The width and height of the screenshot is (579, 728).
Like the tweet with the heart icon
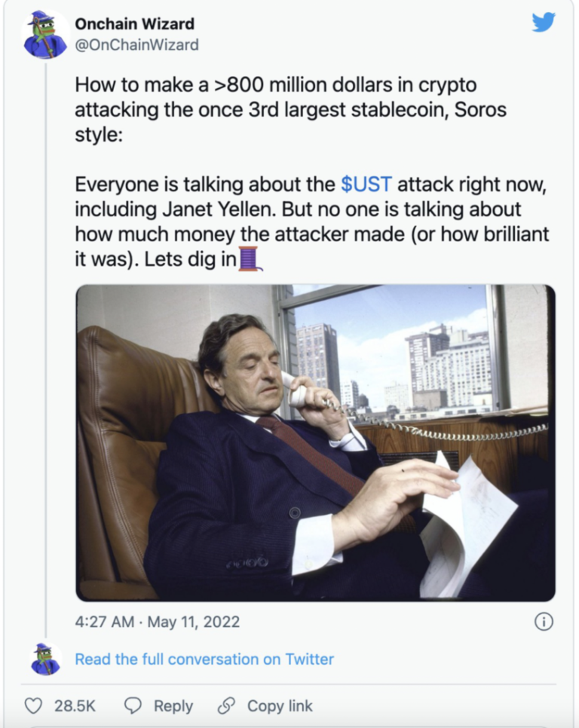pyautogui.click(x=33, y=705)
